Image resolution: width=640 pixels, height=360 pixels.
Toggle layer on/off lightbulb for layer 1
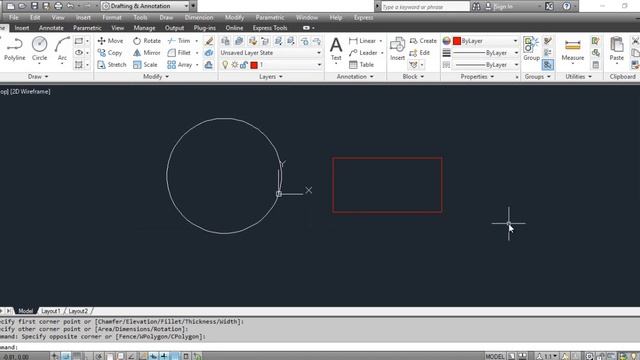click(x=225, y=65)
